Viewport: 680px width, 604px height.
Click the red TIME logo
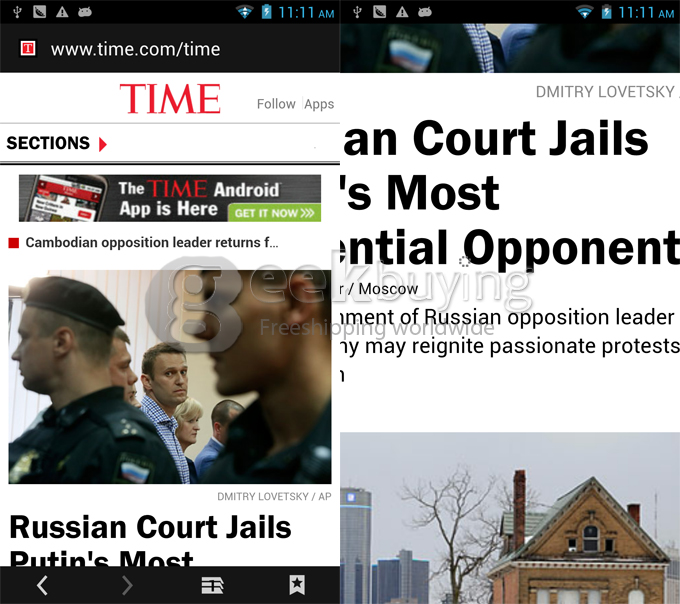click(x=170, y=99)
